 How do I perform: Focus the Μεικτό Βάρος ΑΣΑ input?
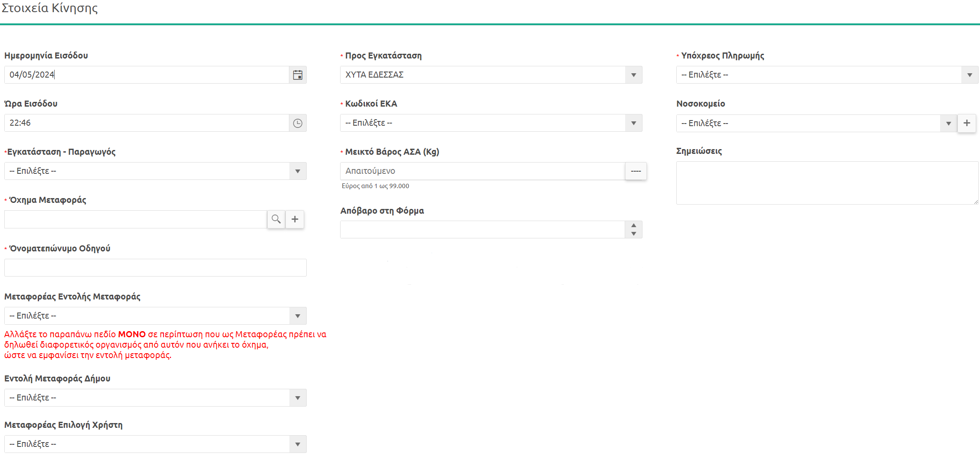pos(482,171)
